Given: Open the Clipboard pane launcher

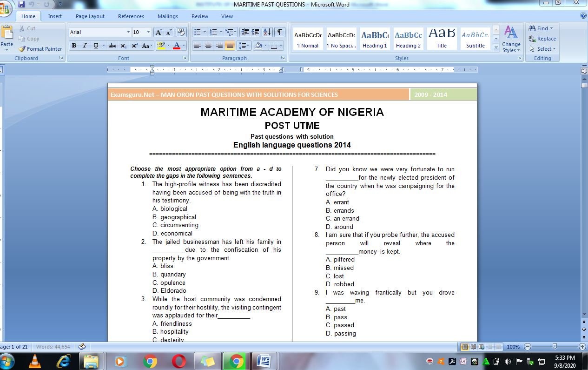Looking at the screenshot, I should (x=61, y=58).
